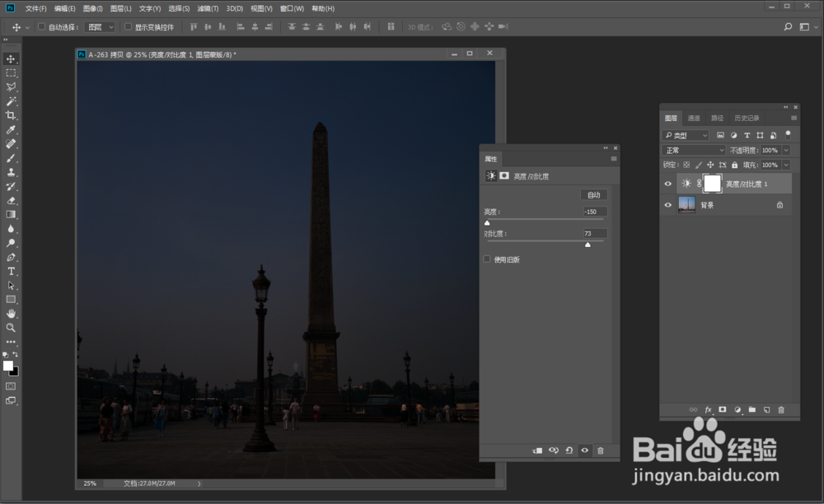Select the Crop tool
The width and height of the screenshot is (824, 504).
pos(11,115)
